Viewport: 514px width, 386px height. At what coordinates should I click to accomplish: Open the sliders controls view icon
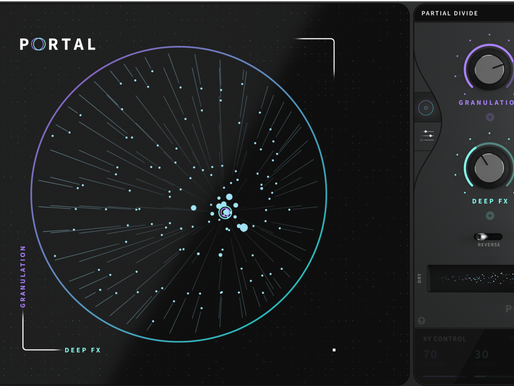[427, 135]
